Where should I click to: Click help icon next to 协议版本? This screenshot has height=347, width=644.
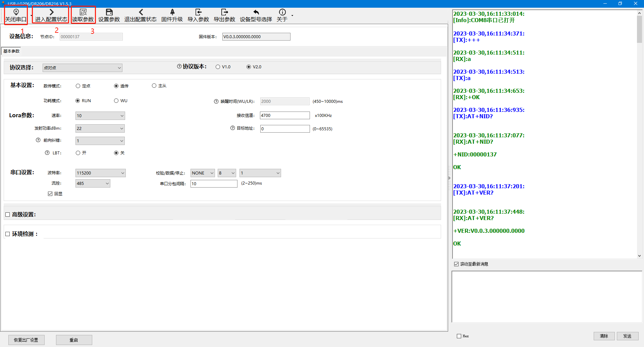pos(179,66)
